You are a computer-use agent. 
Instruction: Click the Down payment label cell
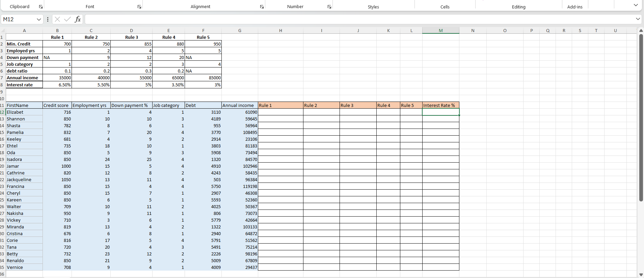click(24, 57)
